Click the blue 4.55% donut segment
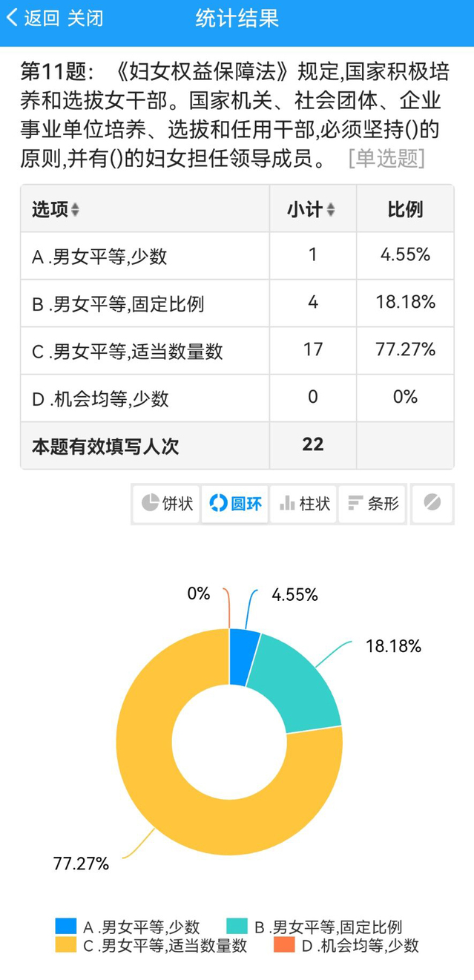 coord(243,657)
